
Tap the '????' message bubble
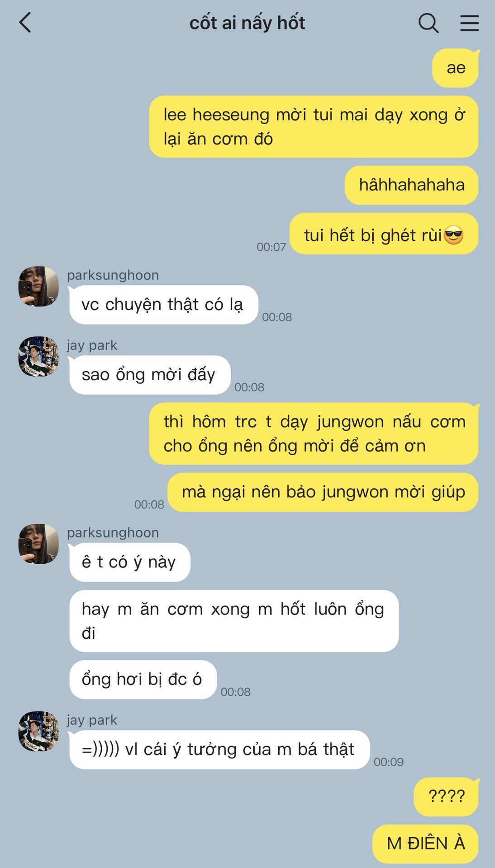[446, 797]
